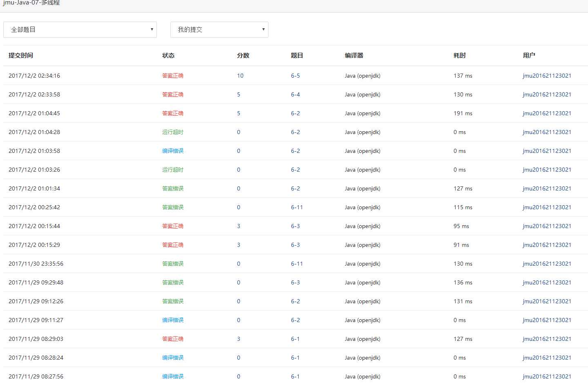Open problem 6-2 in 09:11:27 row
The image size is (588, 385).
coord(295,320)
